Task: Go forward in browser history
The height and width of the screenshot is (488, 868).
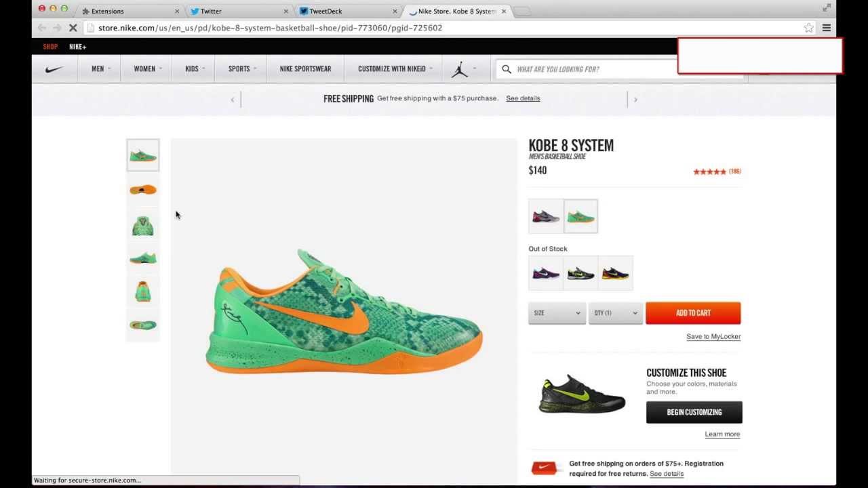Action: tap(57, 28)
